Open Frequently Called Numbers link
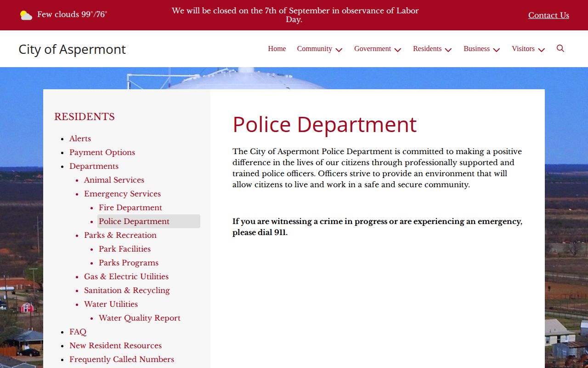This screenshot has height=368, width=588. point(122,359)
